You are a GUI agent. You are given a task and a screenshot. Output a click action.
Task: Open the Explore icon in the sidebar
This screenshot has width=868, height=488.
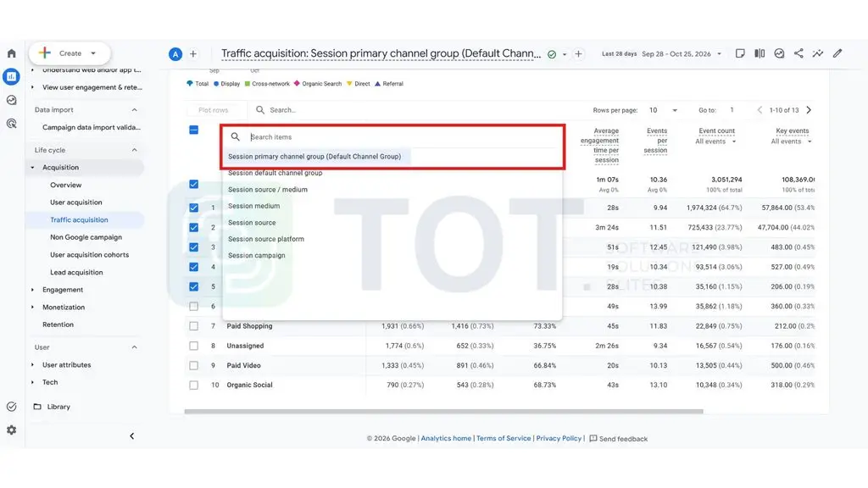click(12, 100)
